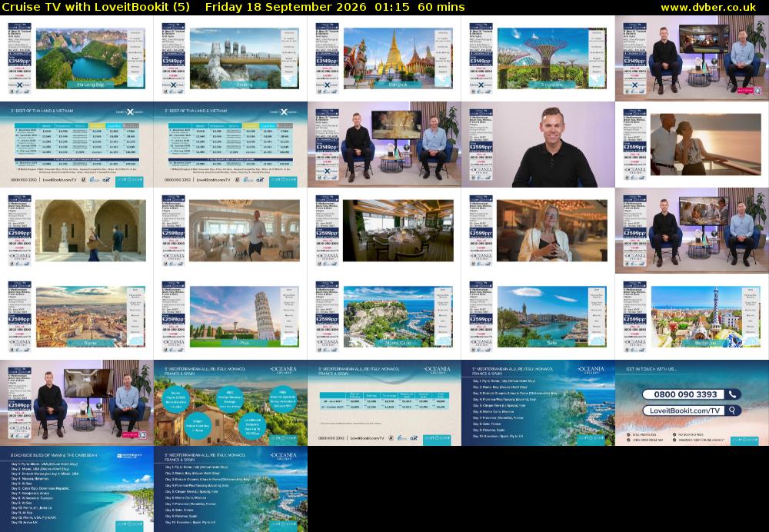The height and width of the screenshot is (532, 769).
Task: Click the No Booking Fees text
Action: tap(691, 434)
